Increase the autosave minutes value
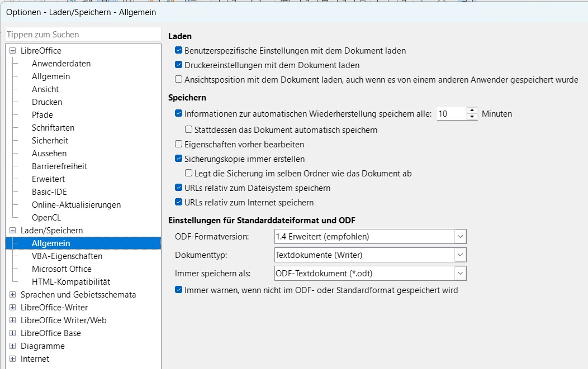This screenshot has width=588, height=369. point(472,111)
